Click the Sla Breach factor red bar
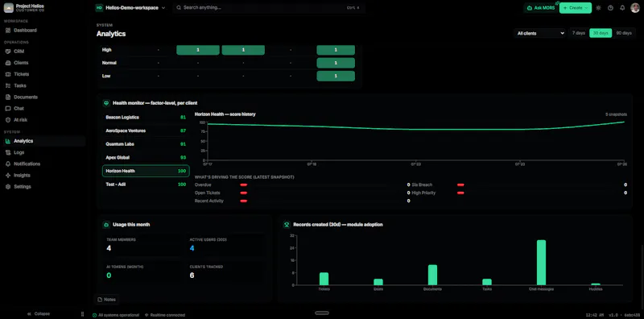 (x=460, y=185)
